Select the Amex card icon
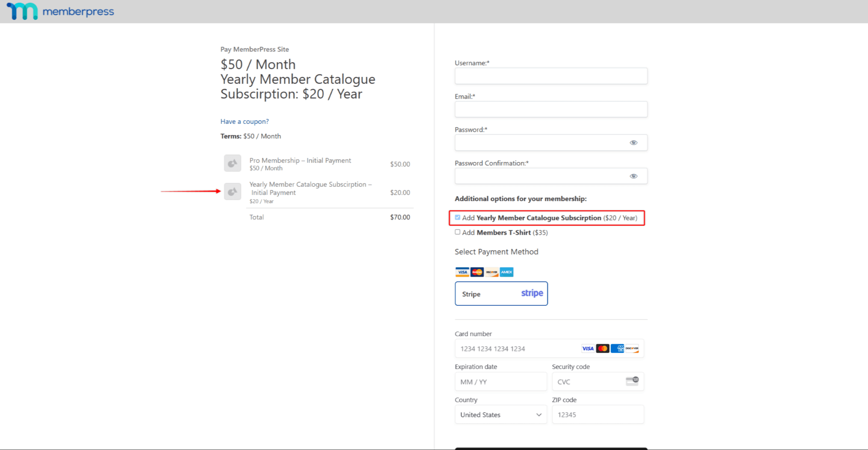 point(506,272)
